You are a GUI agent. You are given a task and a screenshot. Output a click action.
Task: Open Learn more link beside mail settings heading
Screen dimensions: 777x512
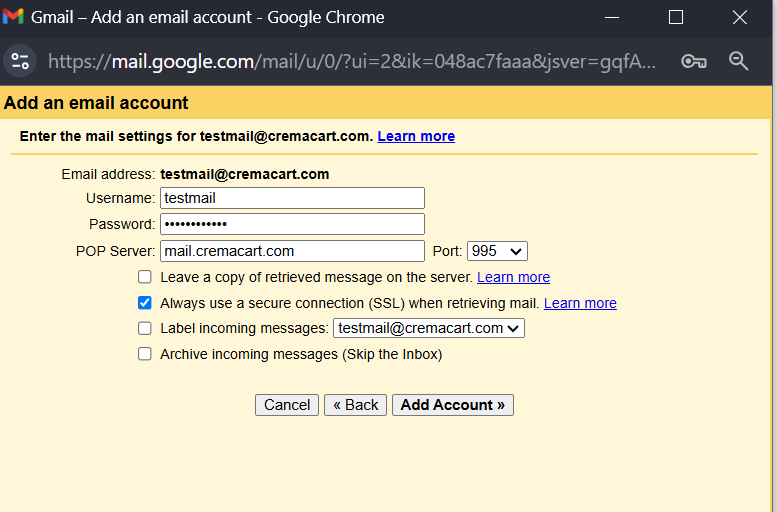[x=416, y=136]
